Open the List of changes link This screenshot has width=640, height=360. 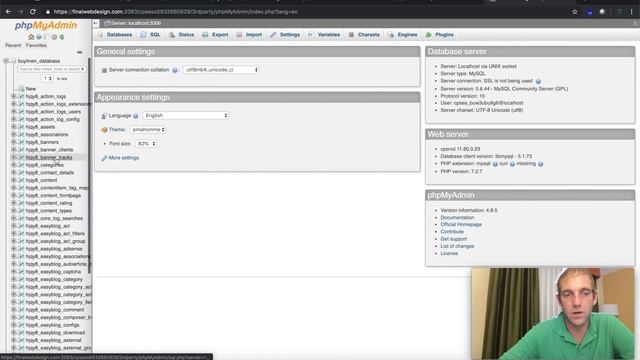[457, 247]
